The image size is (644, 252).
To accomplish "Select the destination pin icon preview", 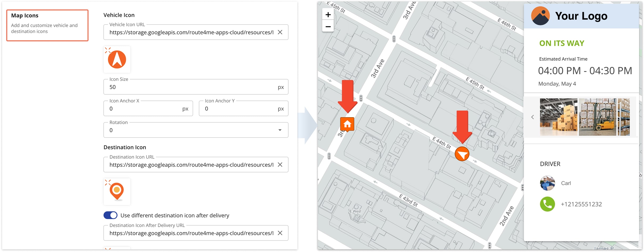I will click(117, 191).
